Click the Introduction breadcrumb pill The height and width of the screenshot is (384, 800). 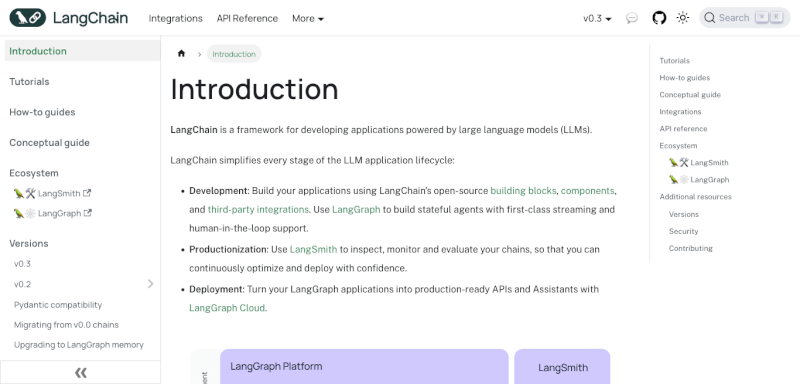[x=234, y=54]
